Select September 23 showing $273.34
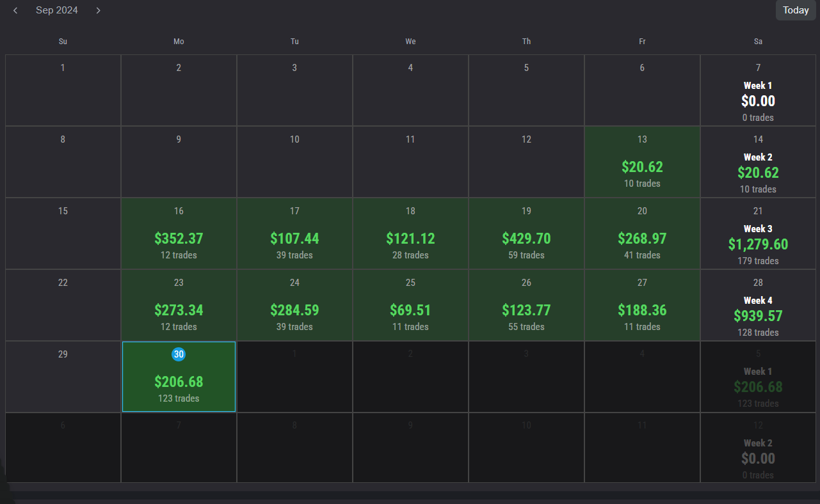The width and height of the screenshot is (820, 504). pos(179,304)
